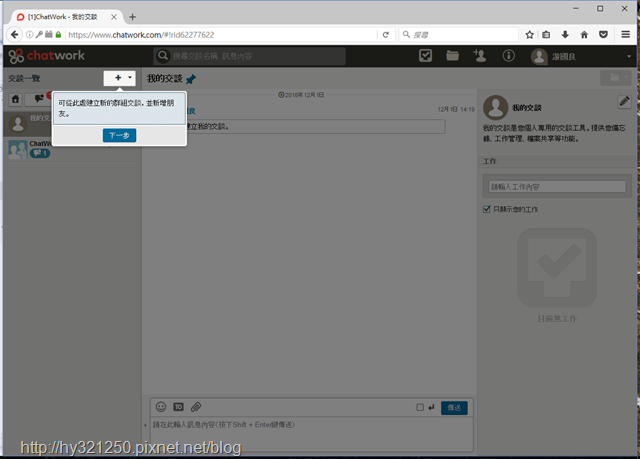
Task: Click the pencil edit icon in info panel
Action: [x=624, y=101]
